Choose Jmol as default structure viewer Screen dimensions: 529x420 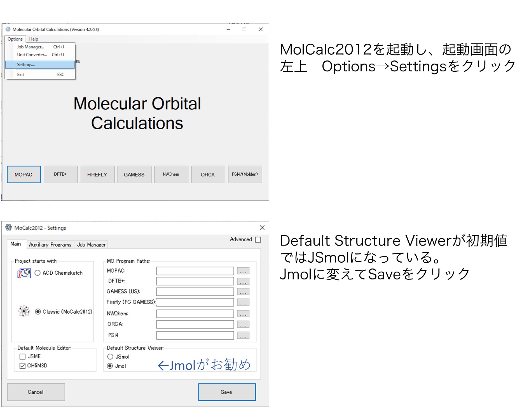pos(110,366)
